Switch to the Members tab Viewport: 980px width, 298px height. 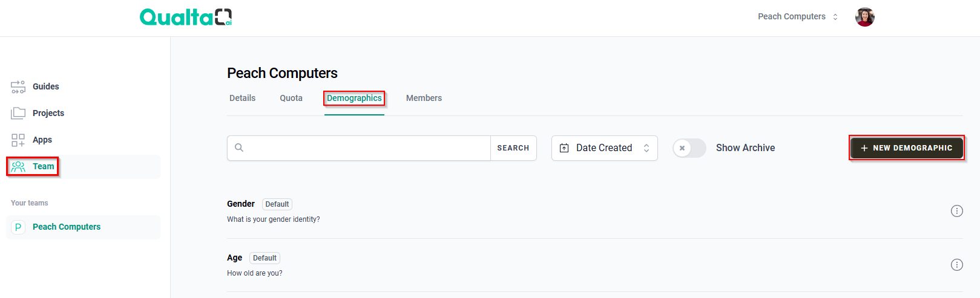(x=424, y=98)
